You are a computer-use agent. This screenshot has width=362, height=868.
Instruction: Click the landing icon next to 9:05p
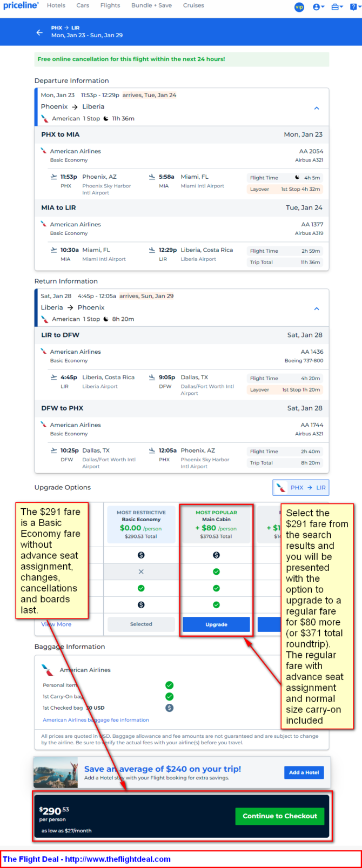tap(152, 377)
